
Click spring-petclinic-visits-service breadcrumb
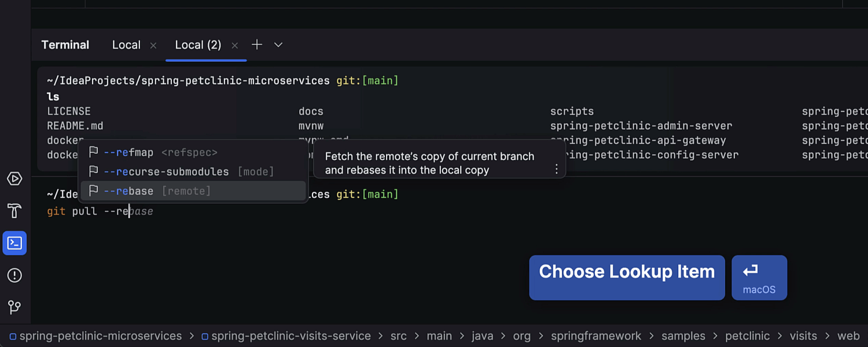point(291,336)
